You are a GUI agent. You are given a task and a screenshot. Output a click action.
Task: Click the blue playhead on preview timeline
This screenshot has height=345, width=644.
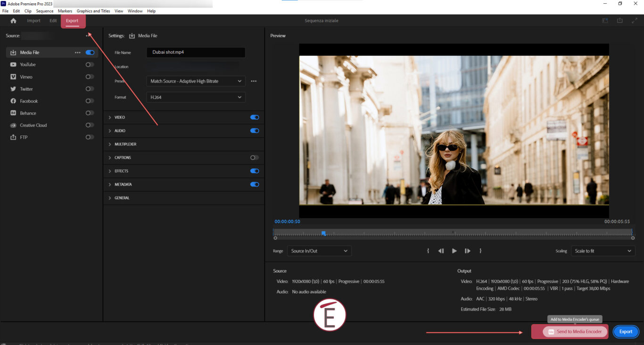click(323, 233)
